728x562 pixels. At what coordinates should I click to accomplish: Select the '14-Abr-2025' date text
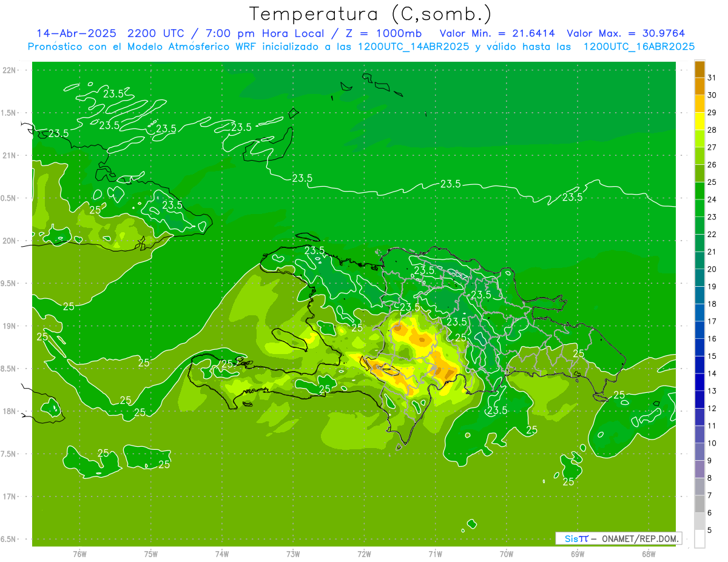coord(76,33)
